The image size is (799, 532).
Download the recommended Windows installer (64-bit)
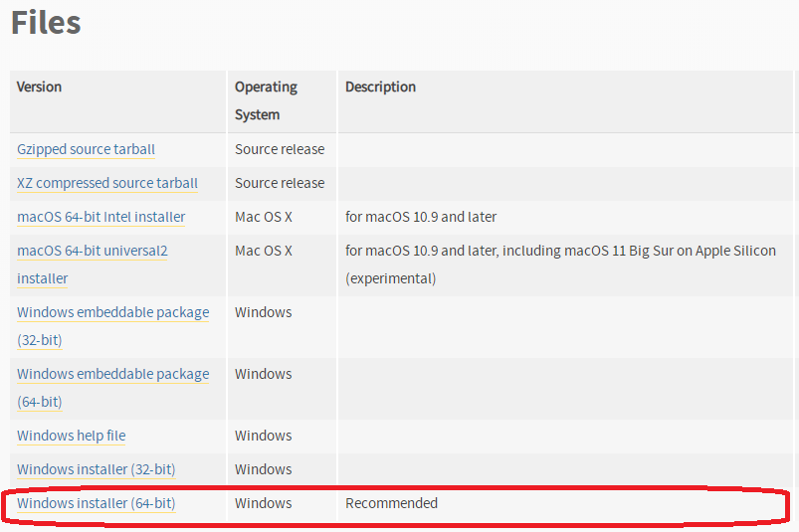click(x=96, y=503)
